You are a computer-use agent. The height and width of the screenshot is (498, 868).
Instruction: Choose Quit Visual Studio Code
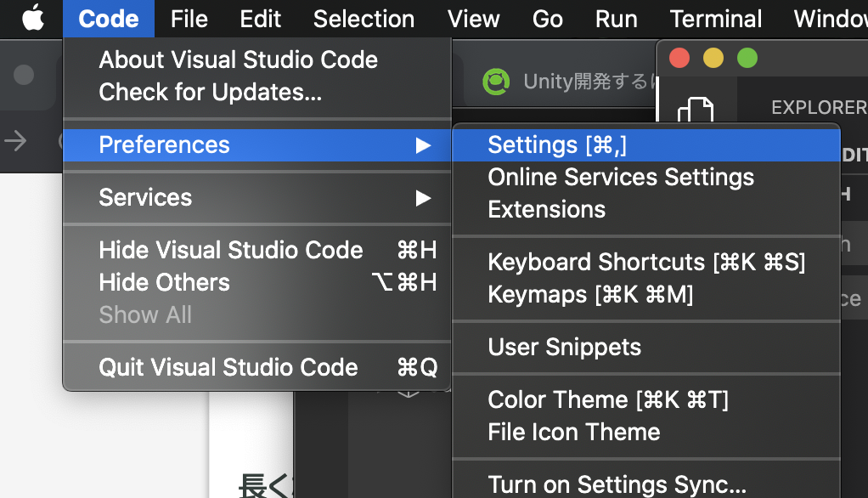pos(256,367)
